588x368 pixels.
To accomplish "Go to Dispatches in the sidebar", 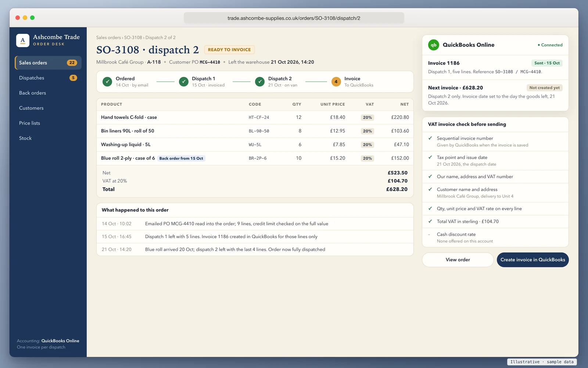I will pyautogui.click(x=48, y=78).
